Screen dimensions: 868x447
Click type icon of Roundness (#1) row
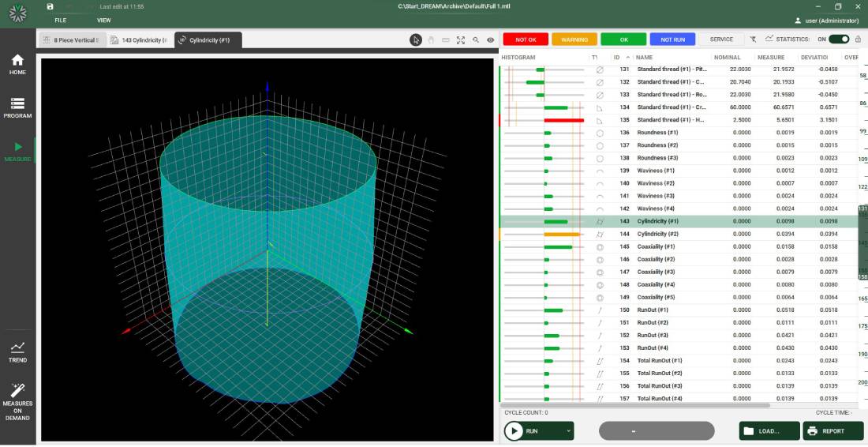coord(600,133)
